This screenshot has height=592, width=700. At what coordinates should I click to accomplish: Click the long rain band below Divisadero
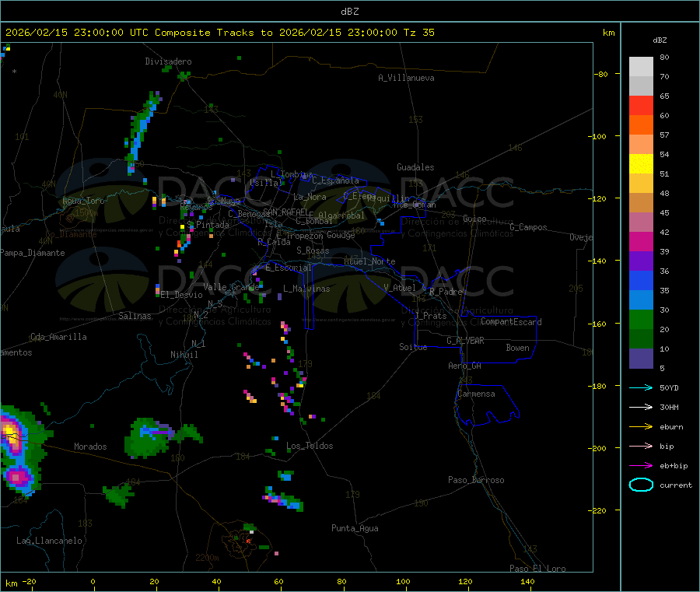(142, 131)
